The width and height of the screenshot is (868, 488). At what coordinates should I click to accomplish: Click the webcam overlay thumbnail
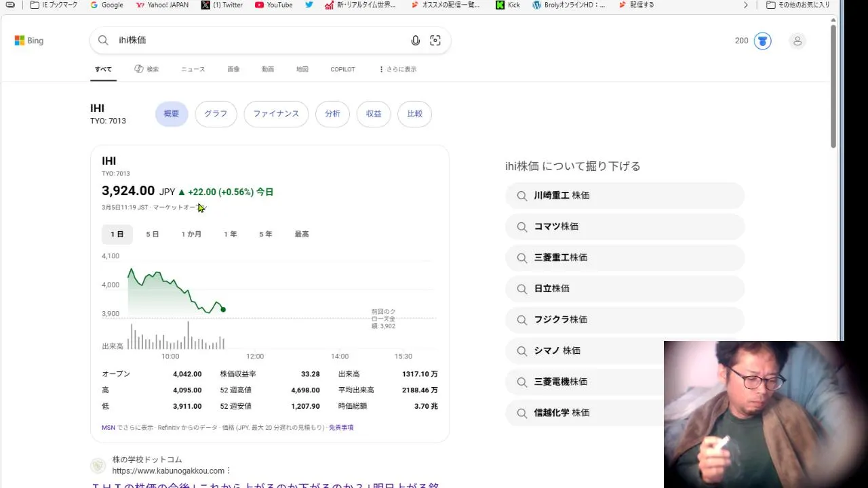766,414
